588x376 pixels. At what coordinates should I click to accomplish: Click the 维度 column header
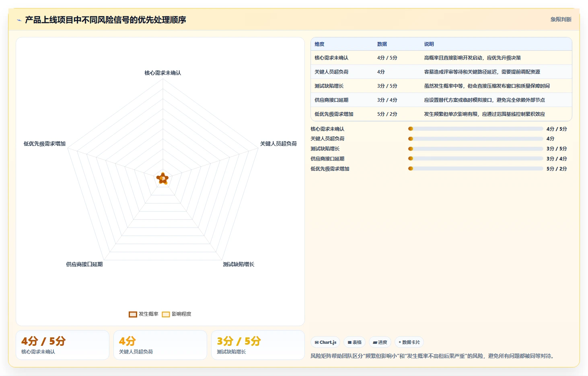click(x=319, y=44)
